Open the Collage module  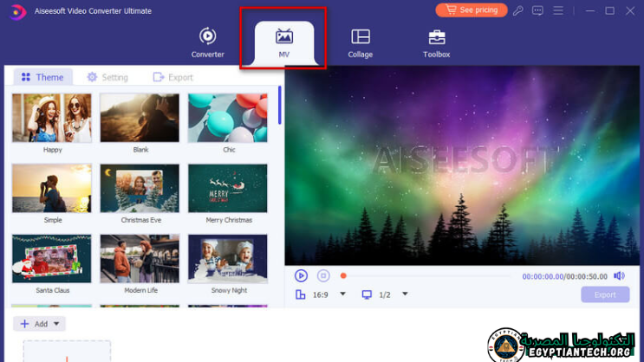pos(360,42)
